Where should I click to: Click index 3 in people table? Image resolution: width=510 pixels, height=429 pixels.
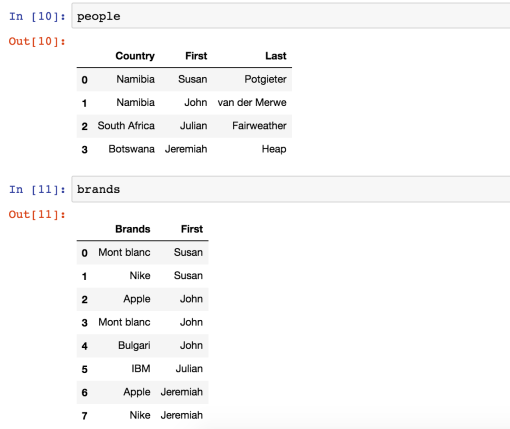pyautogui.click(x=85, y=150)
